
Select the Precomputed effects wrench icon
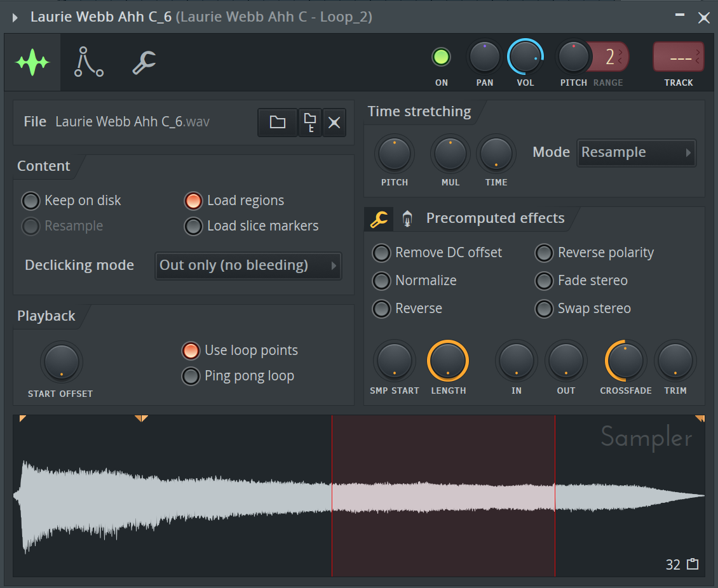tap(379, 218)
